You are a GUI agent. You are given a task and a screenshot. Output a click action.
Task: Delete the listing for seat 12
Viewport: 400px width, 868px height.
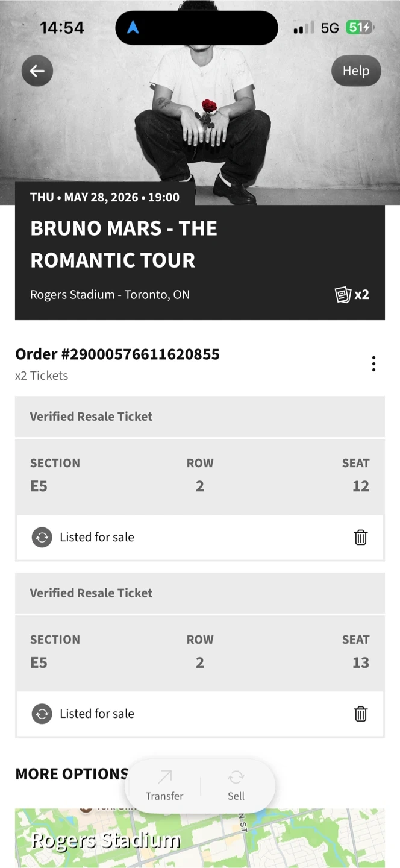click(360, 537)
